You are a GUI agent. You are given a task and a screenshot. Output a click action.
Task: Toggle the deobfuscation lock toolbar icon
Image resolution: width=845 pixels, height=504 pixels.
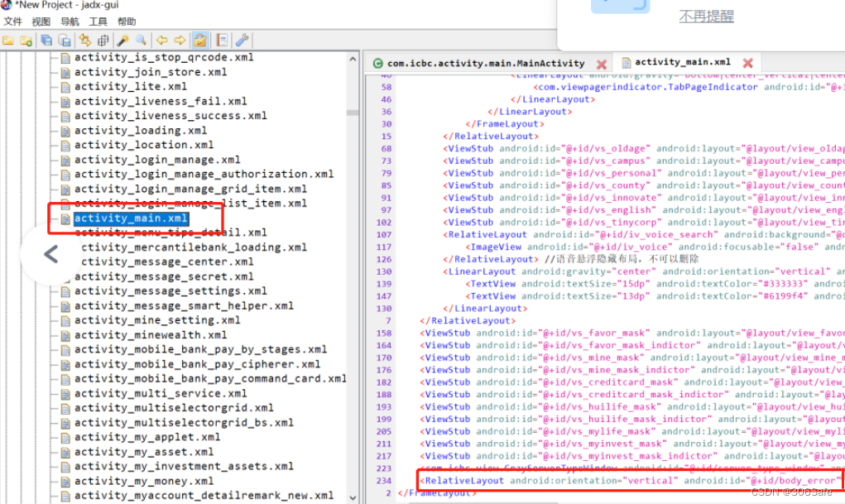[200, 41]
